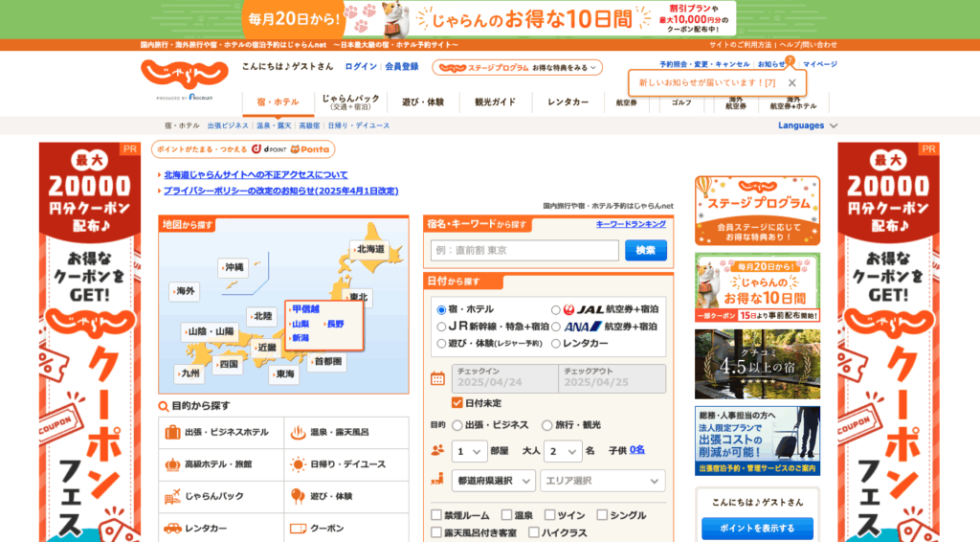Open the 観光ガイド tab
The image size is (980, 542).
coord(496,102)
